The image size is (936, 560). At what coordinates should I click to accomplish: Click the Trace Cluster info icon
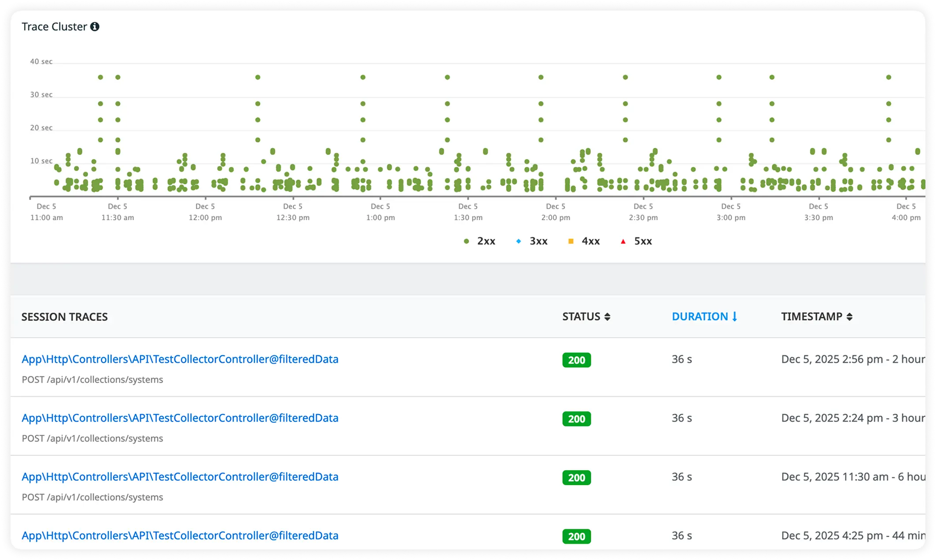[95, 27]
